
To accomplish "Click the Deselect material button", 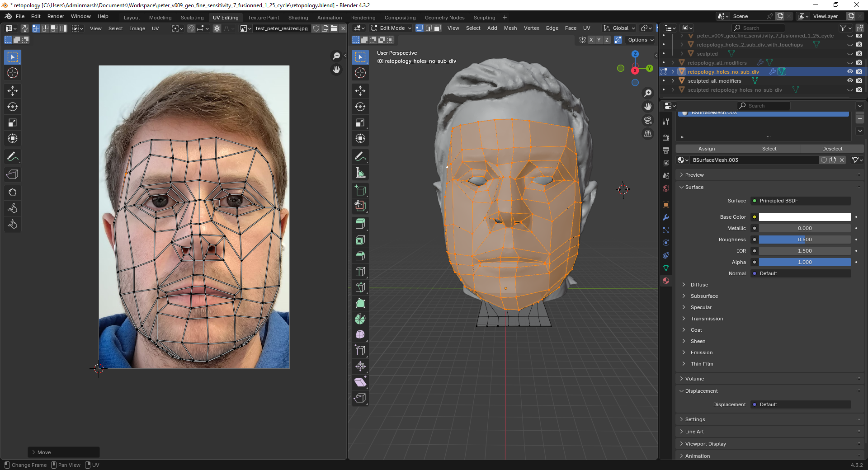I will point(832,149).
